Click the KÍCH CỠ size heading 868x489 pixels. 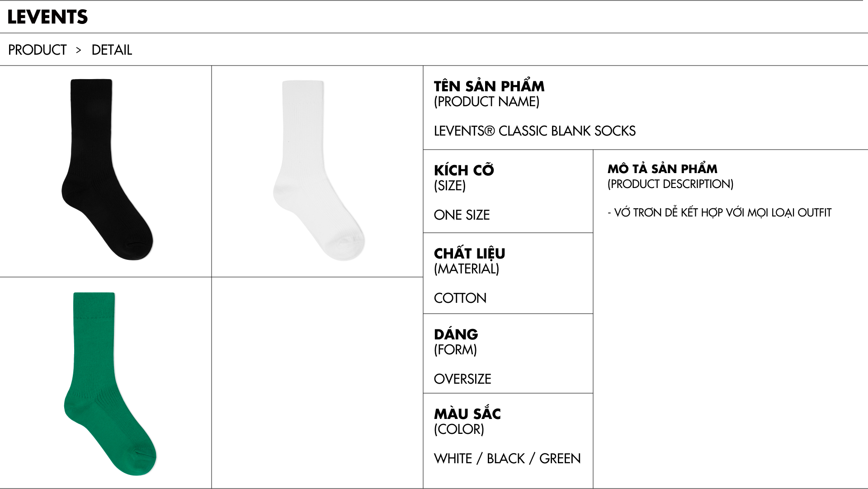[x=464, y=170]
